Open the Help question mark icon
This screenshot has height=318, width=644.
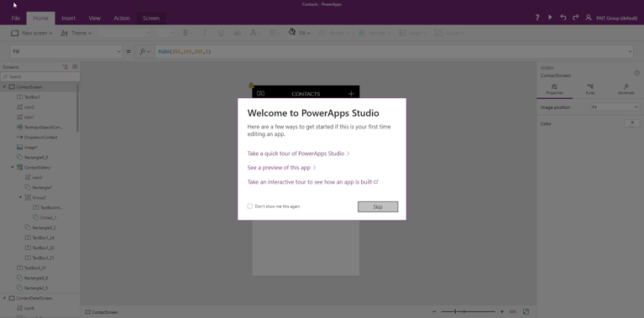tap(537, 18)
